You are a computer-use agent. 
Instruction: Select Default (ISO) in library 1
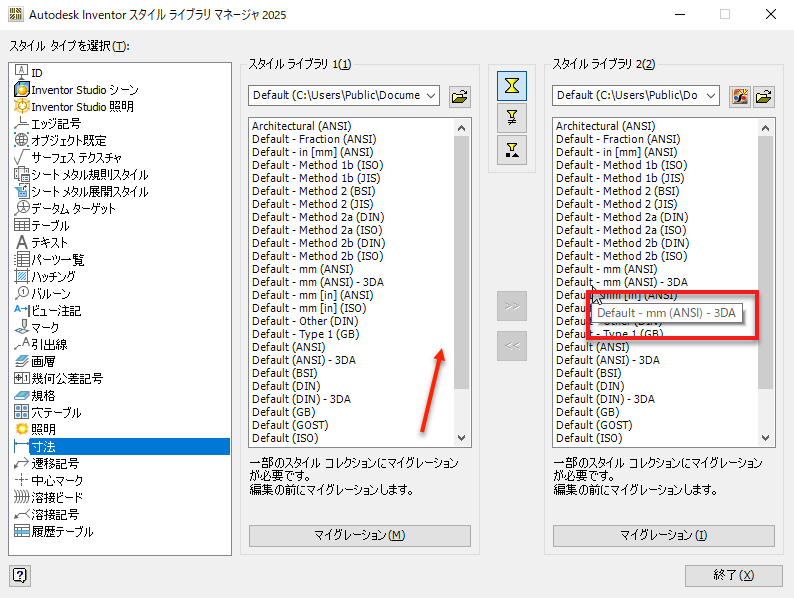pos(285,438)
